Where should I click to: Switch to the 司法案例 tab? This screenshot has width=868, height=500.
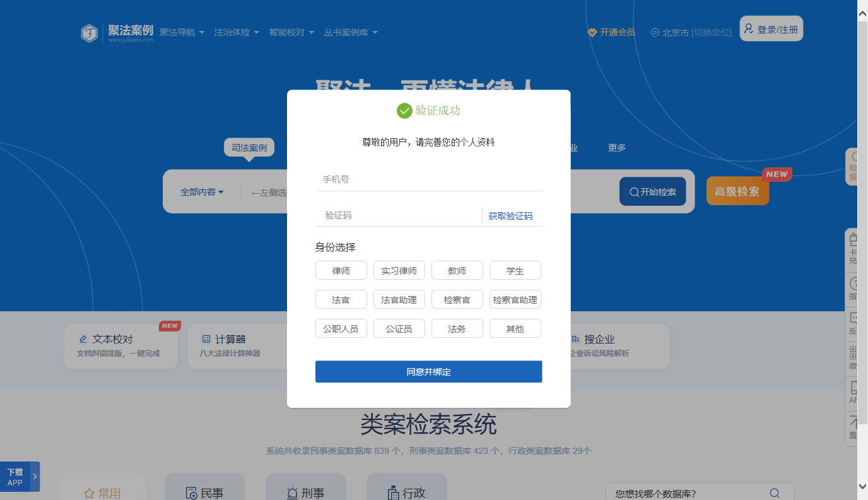point(249,148)
